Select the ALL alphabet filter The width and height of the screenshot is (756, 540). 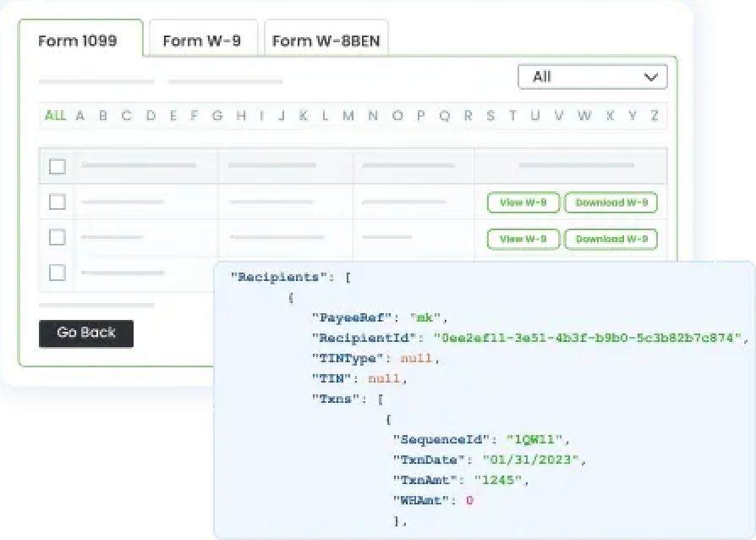(55, 116)
